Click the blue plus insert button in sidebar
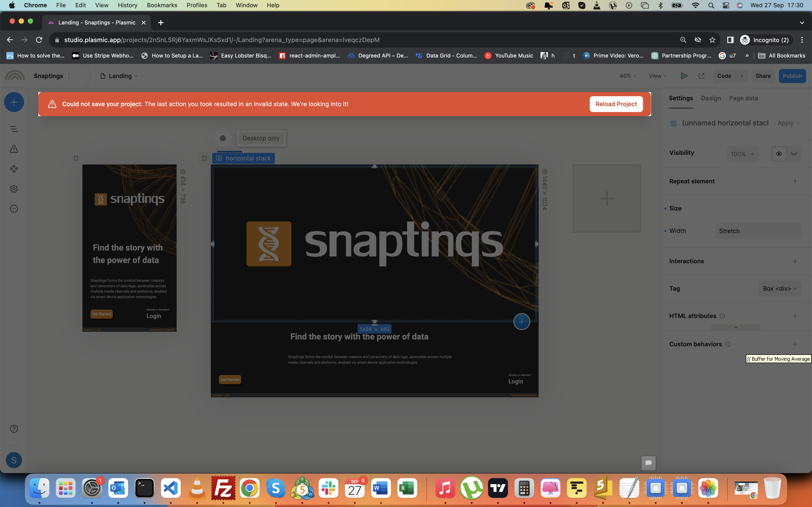812x507 pixels. click(x=14, y=102)
